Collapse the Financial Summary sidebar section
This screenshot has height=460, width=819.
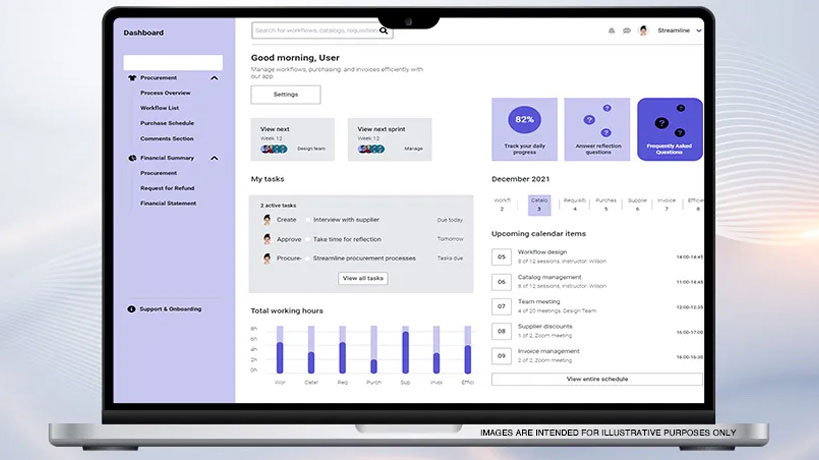(214, 158)
